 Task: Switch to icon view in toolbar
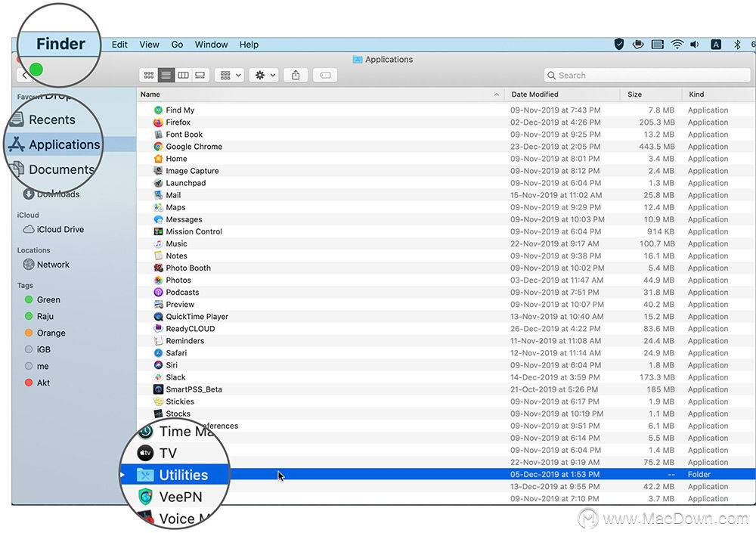click(x=148, y=76)
